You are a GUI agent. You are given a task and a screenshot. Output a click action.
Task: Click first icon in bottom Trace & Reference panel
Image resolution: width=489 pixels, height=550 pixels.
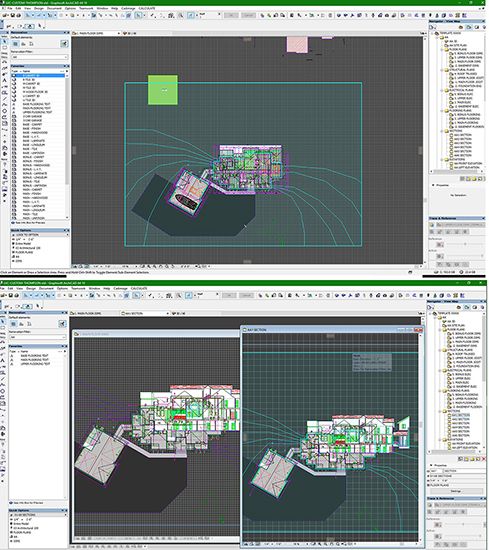click(430, 505)
